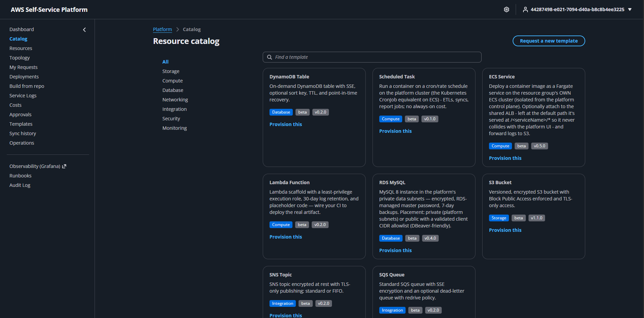
Task: Filter catalog by Networking
Action: point(175,100)
